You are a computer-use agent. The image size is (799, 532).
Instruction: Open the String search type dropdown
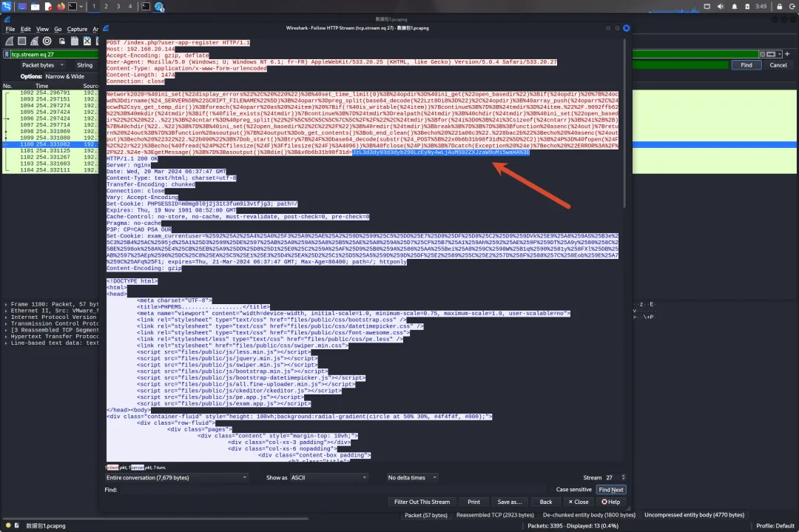click(x=86, y=65)
